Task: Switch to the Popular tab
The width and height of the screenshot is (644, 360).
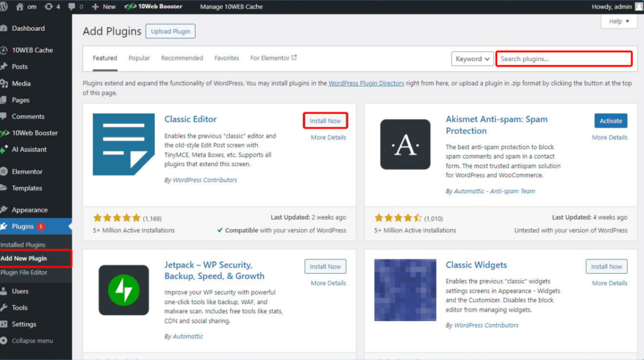Action: (139, 58)
